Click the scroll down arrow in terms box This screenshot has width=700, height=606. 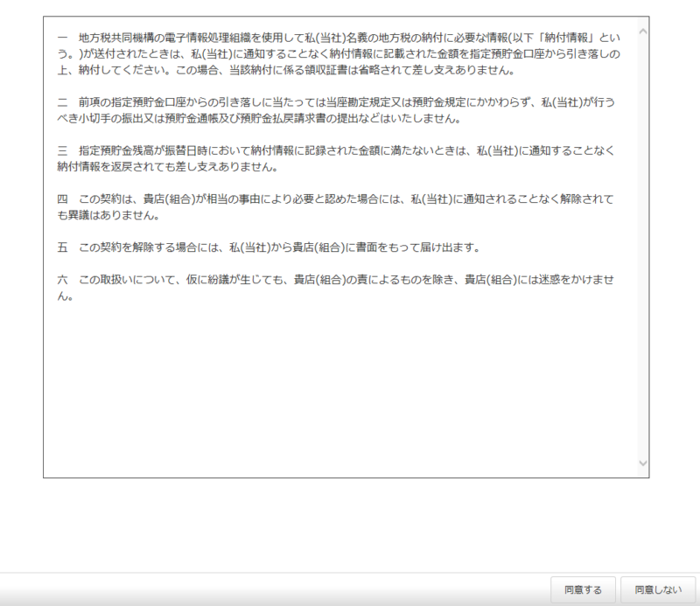click(643, 463)
